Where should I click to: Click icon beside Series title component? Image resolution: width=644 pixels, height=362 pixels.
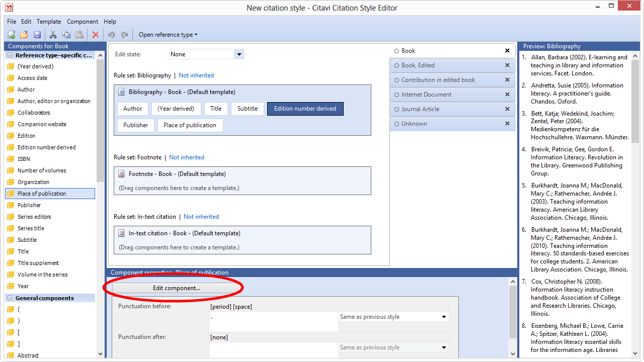point(10,228)
